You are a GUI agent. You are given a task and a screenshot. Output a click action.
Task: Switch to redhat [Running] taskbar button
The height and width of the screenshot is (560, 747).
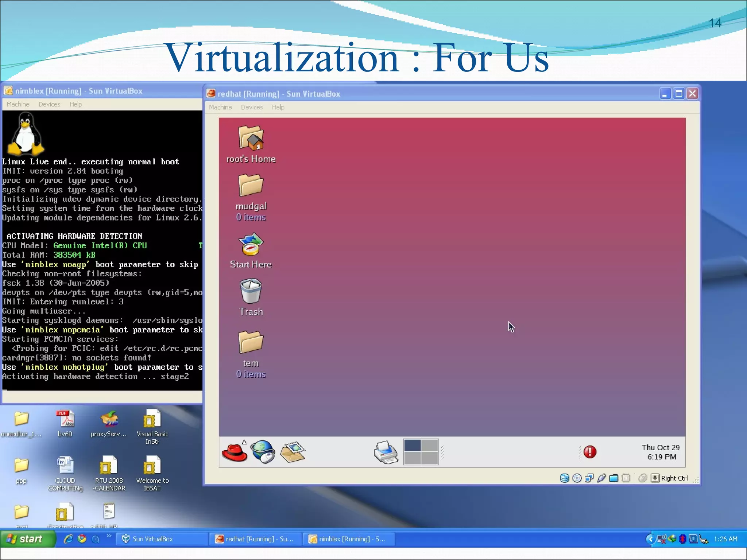[x=255, y=539]
